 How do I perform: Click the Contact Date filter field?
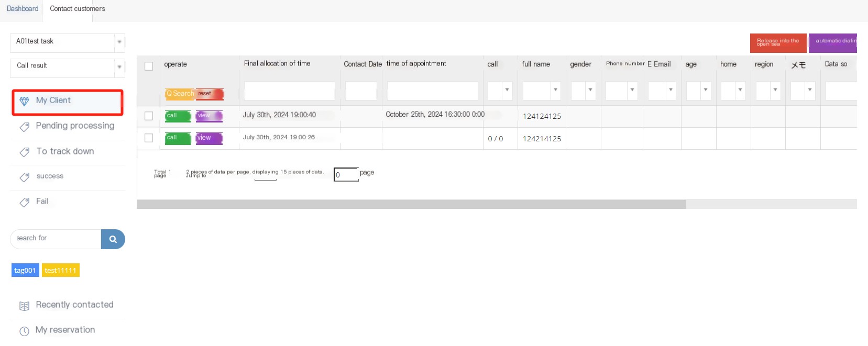[361, 91]
